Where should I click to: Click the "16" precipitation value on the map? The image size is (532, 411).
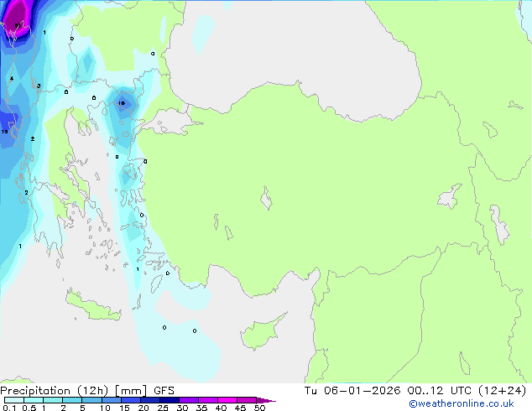(122, 103)
